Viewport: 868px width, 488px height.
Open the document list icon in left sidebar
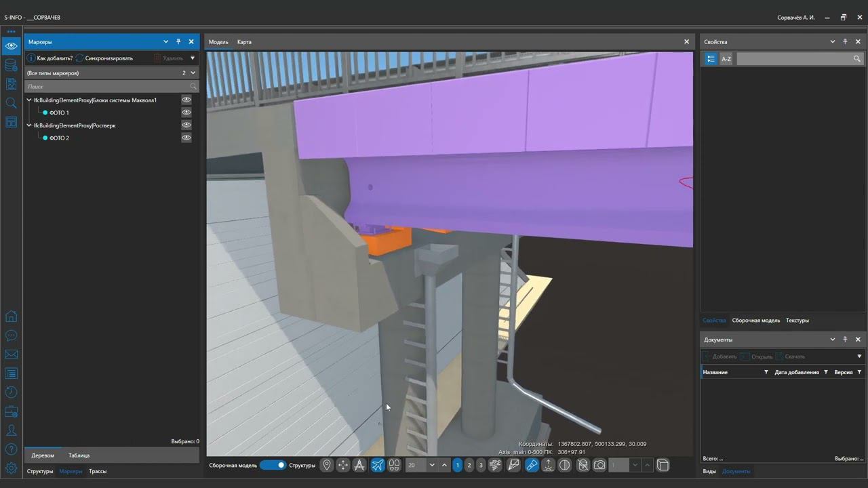[x=11, y=84]
